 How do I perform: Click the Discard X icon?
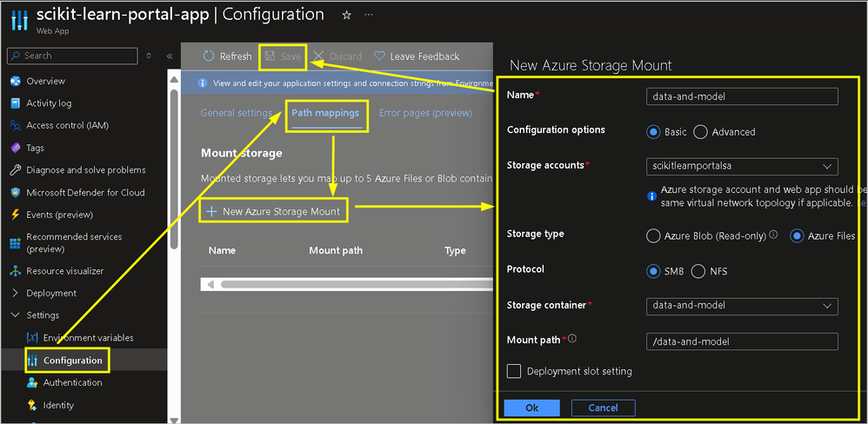[318, 56]
